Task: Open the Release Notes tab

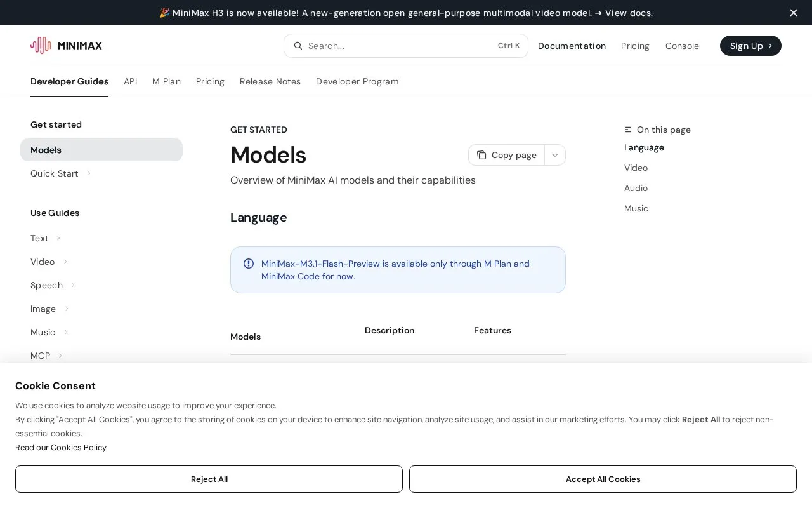Action: point(270,81)
